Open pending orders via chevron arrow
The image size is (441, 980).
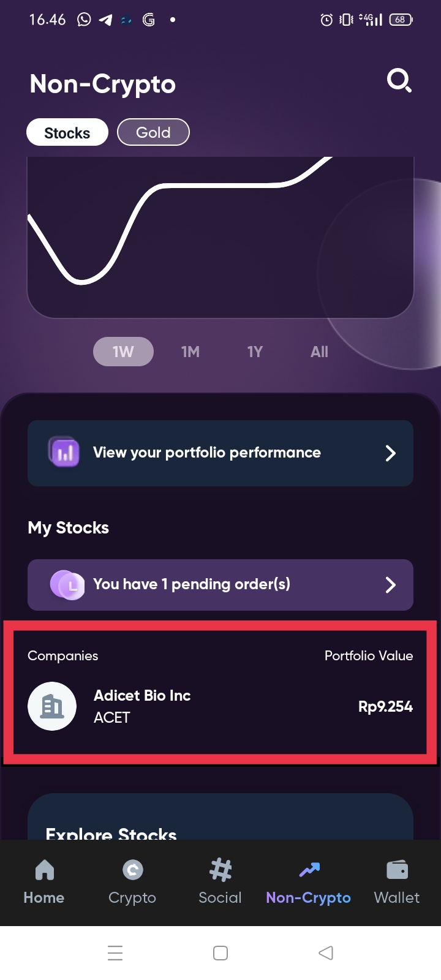390,585
